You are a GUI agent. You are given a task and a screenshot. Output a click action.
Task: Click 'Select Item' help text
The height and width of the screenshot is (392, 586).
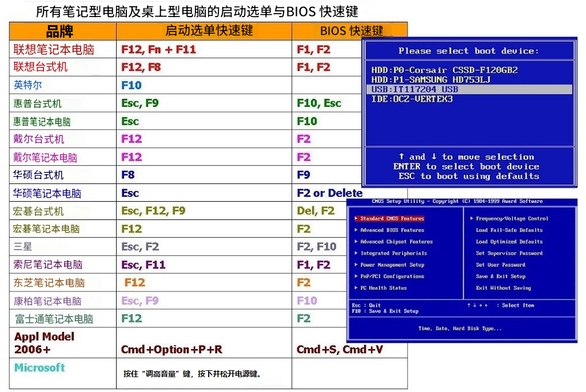(x=518, y=305)
